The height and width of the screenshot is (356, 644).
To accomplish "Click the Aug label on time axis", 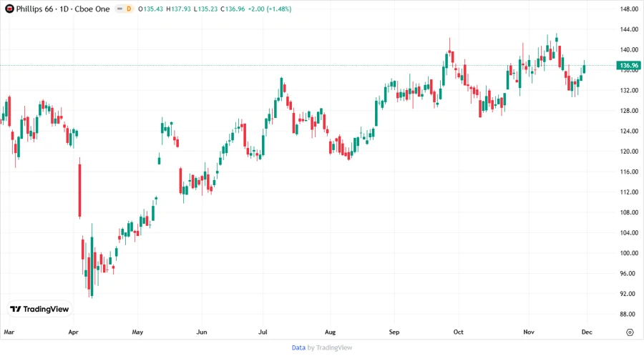I will 330,332.
